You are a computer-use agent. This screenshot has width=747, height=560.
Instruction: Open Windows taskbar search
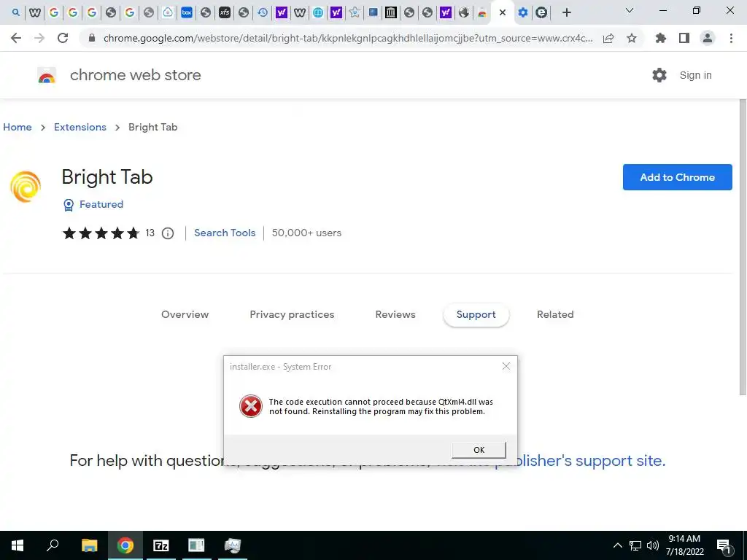(53, 545)
